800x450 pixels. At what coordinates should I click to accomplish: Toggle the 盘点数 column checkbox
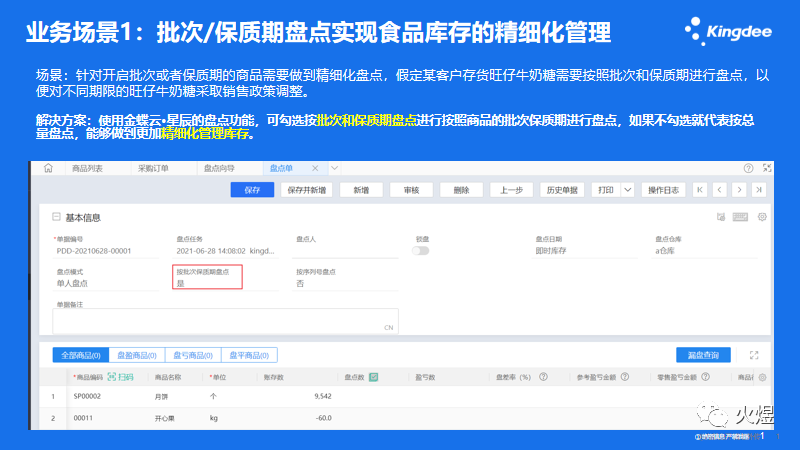[x=373, y=377]
